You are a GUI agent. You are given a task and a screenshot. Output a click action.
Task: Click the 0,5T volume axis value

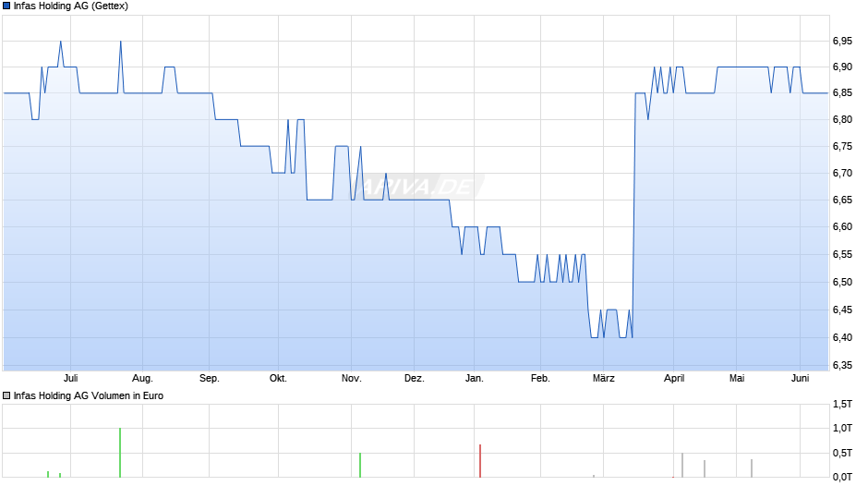[842, 454]
